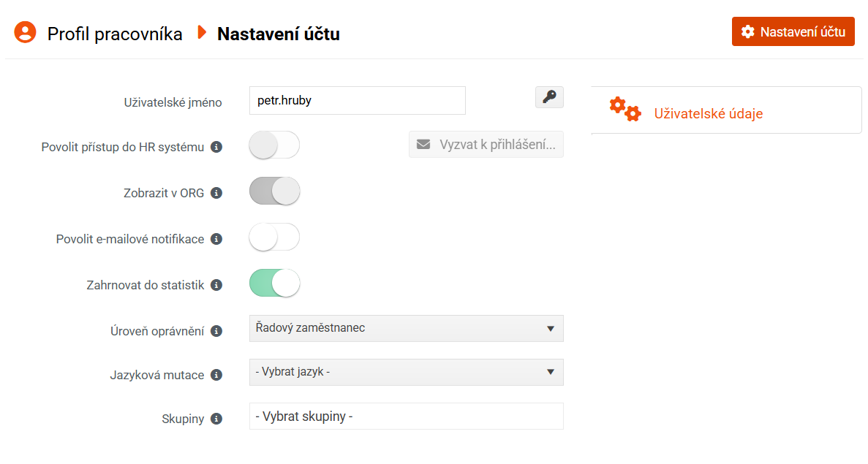Click the key icon next to username

pos(549,97)
